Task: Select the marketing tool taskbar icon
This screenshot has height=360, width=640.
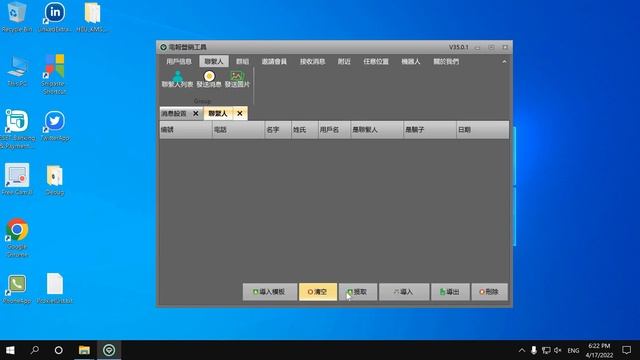Action: tap(109, 350)
